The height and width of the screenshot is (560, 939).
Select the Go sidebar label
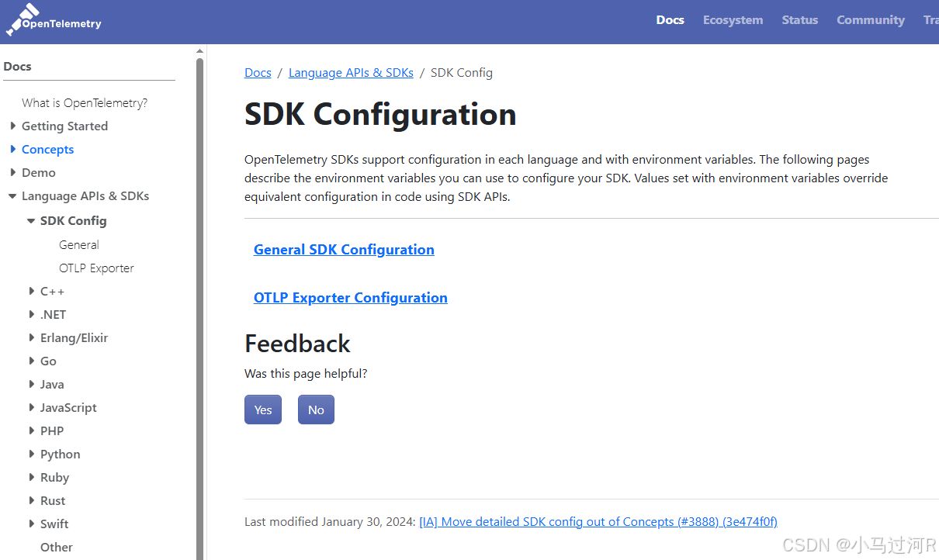pyautogui.click(x=48, y=361)
